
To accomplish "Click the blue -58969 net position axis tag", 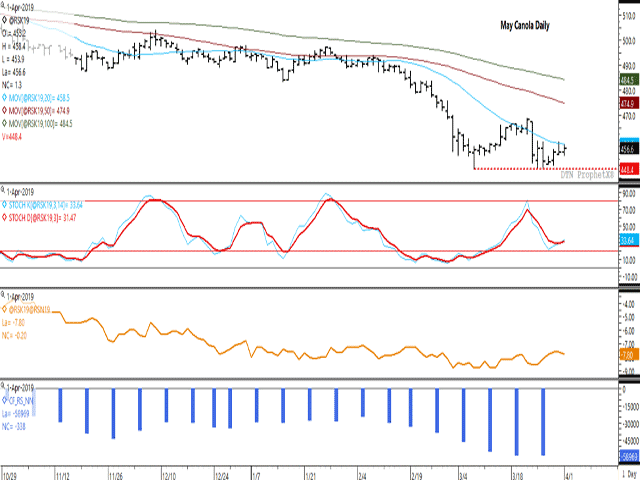I will (x=629, y=456).
